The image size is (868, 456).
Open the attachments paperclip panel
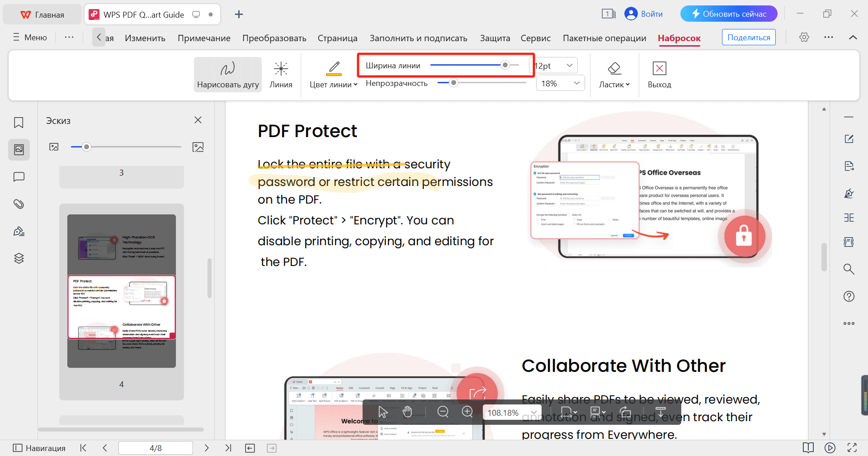(x=19, y=204)
